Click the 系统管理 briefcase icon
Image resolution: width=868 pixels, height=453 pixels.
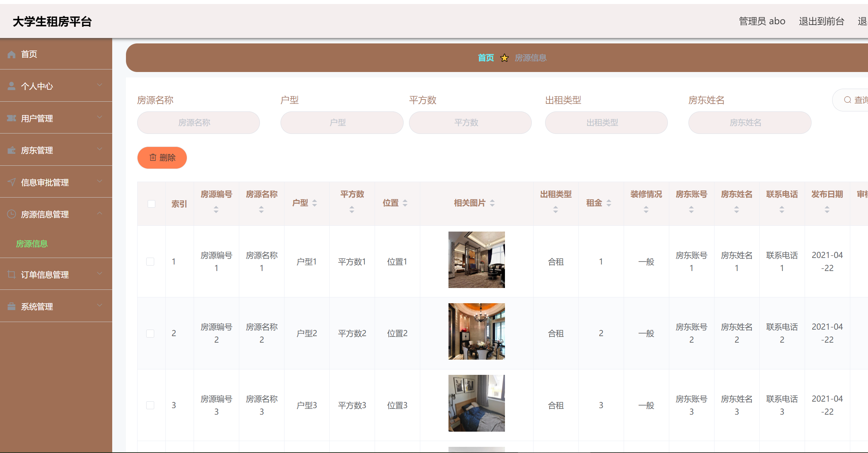coord(12,306)
